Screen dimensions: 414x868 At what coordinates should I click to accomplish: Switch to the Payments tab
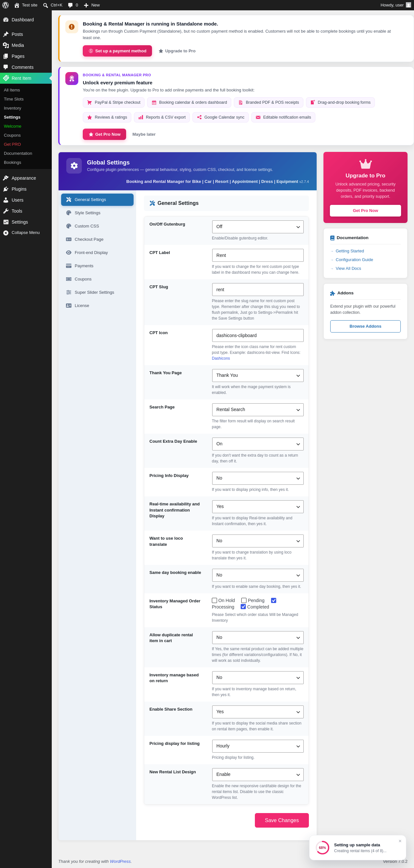pos(97,266)
